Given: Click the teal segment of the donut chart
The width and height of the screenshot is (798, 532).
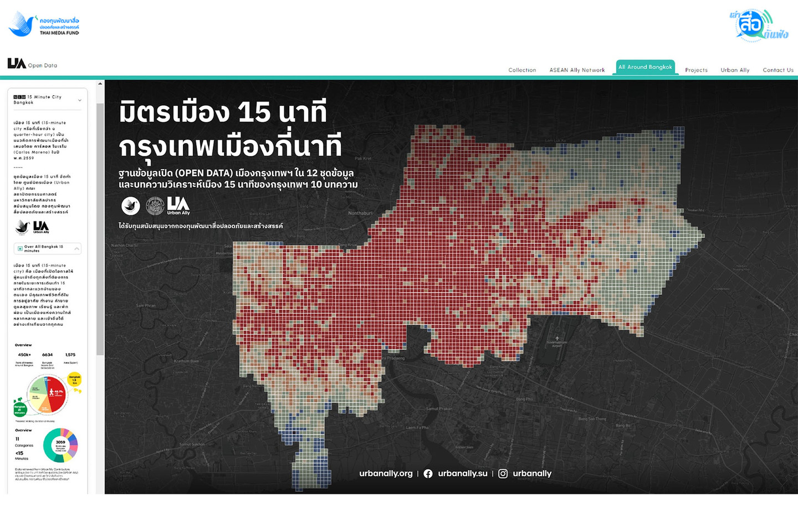Looking at the screenshot, I should 50,445.
